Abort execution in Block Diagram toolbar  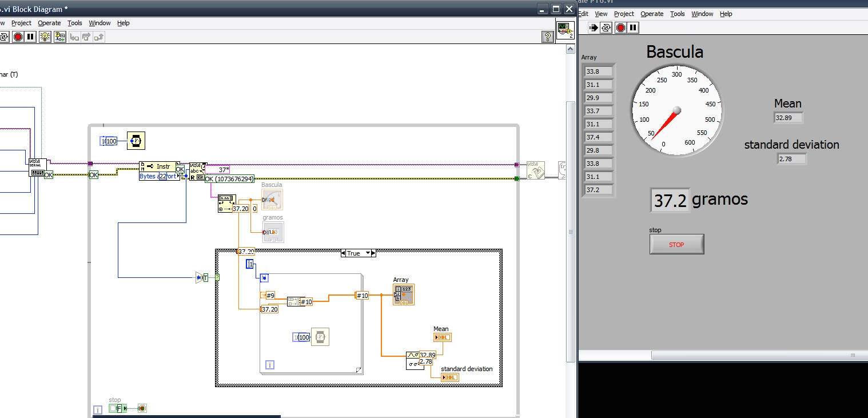tap(18, 37)
